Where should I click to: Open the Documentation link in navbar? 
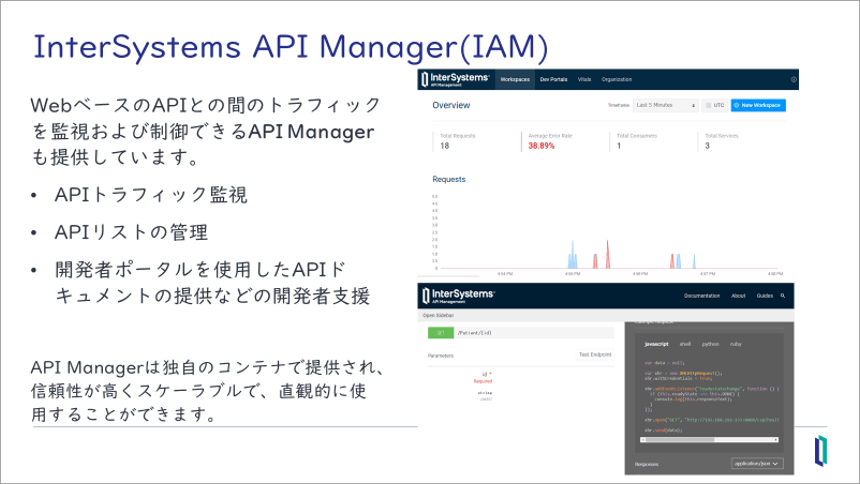(x=701, y=296)
